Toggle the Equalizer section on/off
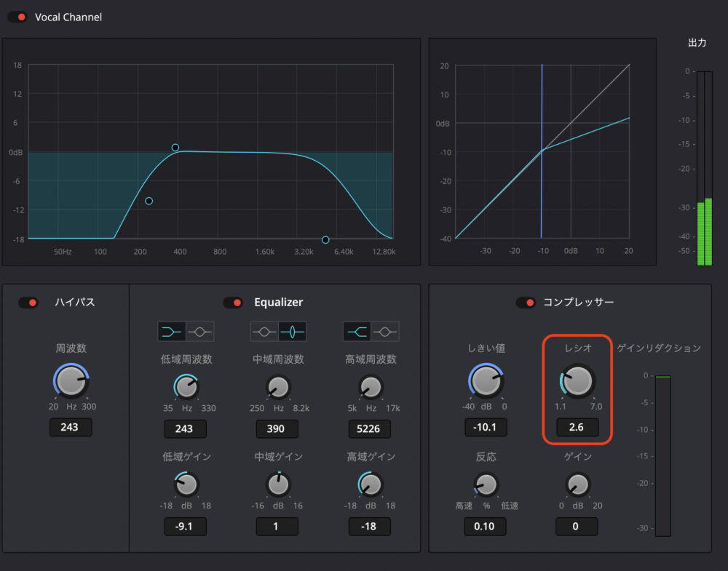The width and height of the screenshot is (728, 571). pyautogui.click(x=233, y=302)
